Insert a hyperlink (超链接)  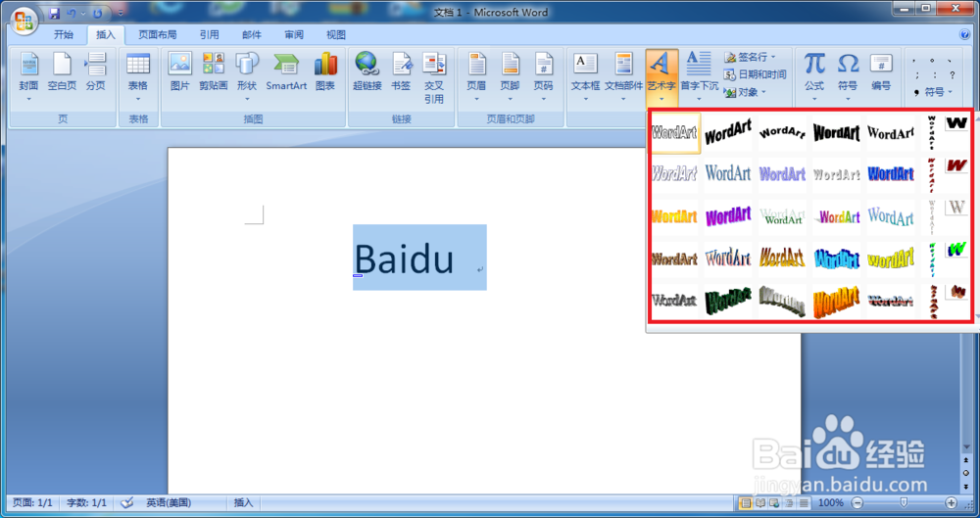367,72
